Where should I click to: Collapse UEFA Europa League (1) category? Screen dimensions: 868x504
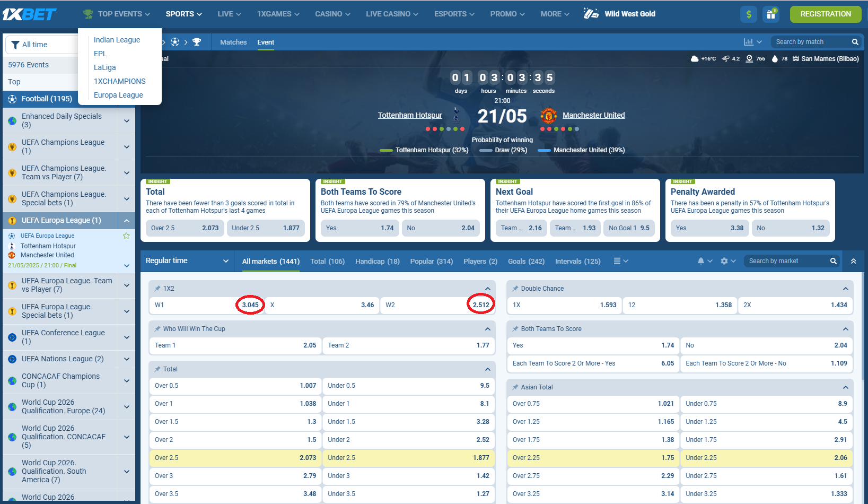[x=127, y=221]
